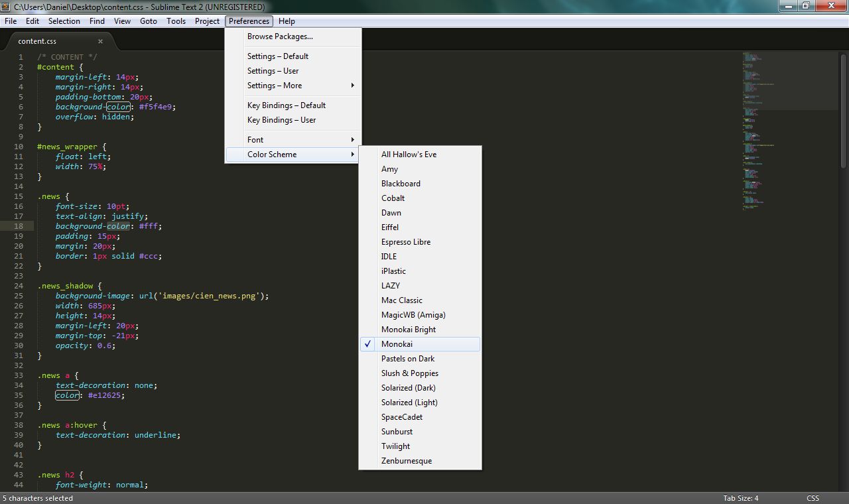849x504 pixels.
Task: Choose the Amy color scheme
Action: [420, 169]
